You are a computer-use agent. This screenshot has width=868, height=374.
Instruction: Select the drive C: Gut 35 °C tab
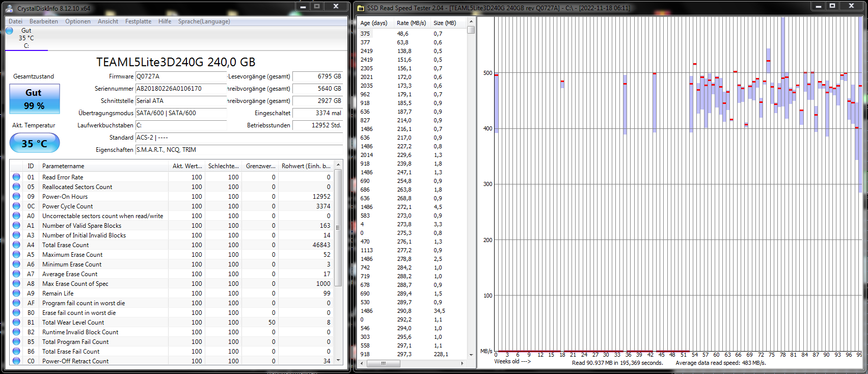click(26, 38)
